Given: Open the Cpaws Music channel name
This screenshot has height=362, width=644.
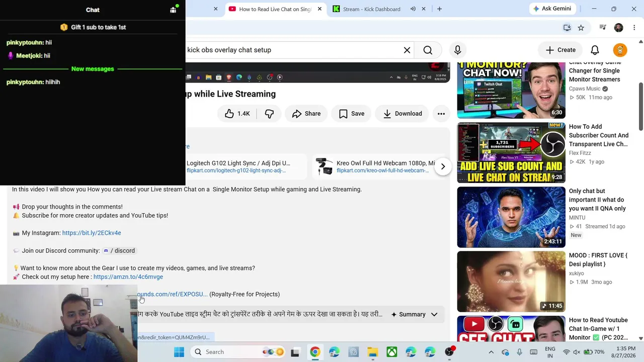Looking at the screenshot, I should click(x=585, y=88).
